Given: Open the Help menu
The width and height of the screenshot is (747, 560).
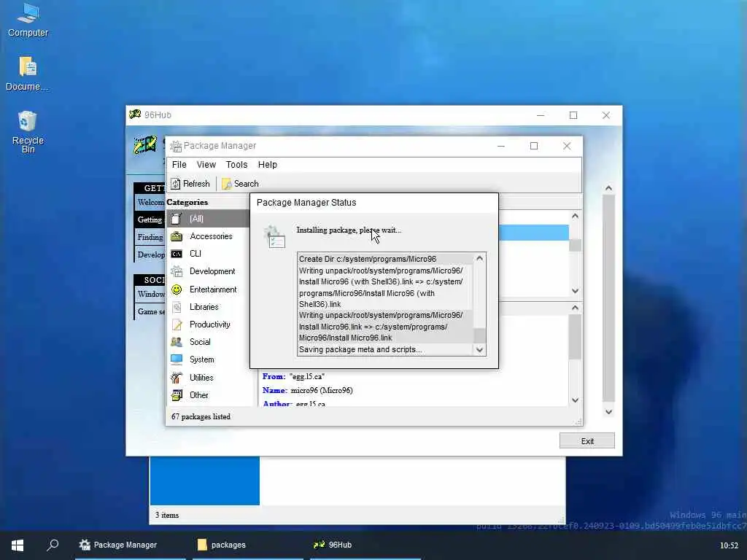Looking at the screenshot, I should [x=267, y=165].
